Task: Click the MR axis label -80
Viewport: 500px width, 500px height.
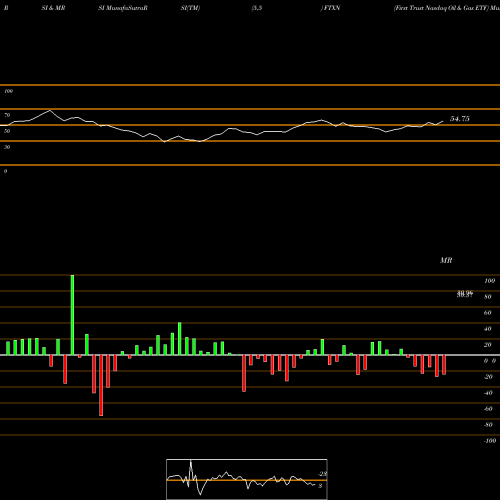Action: 488,425
